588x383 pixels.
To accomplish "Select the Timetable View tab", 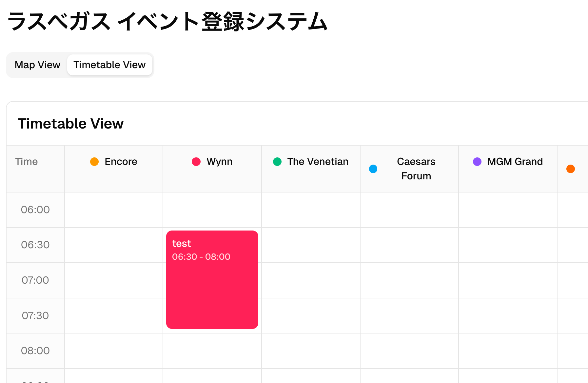I will [x=109, y=65].
